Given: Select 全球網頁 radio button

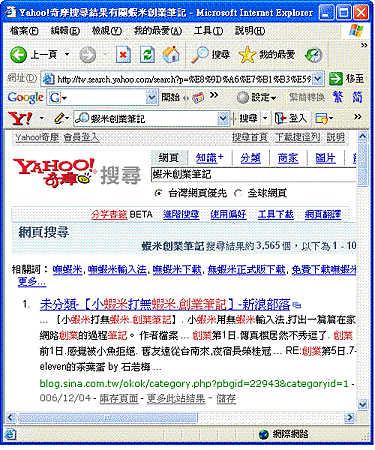Looking at the screenshot, I should [238, 193].
